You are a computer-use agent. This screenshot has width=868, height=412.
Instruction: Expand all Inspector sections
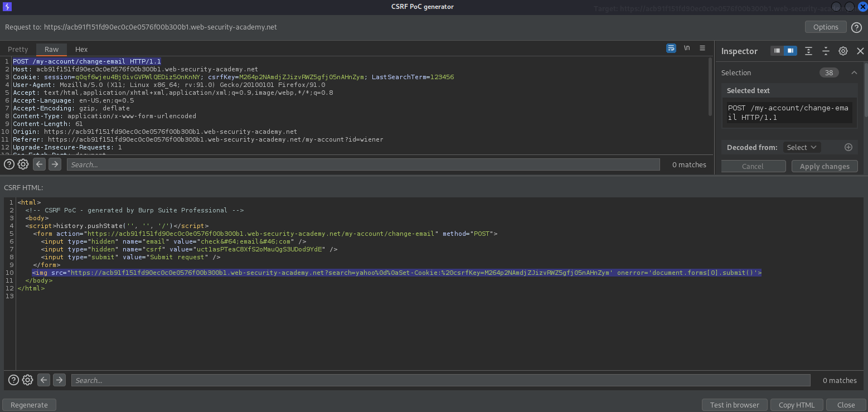[808, 51]
